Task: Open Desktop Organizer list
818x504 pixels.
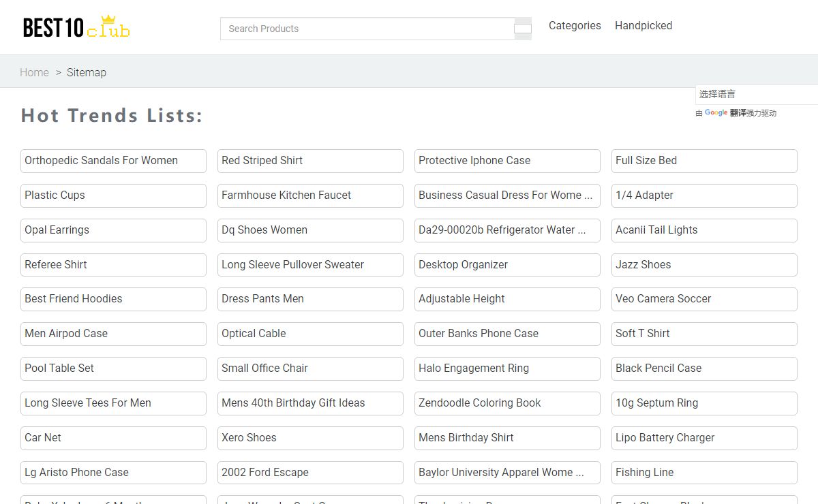Action: (x=507, y=265)
